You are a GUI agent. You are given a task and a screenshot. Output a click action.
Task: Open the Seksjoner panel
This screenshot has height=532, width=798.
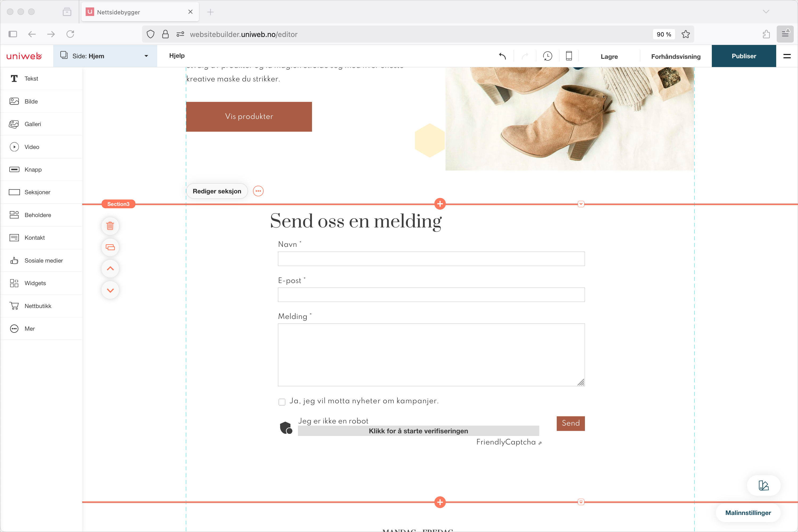41,192
